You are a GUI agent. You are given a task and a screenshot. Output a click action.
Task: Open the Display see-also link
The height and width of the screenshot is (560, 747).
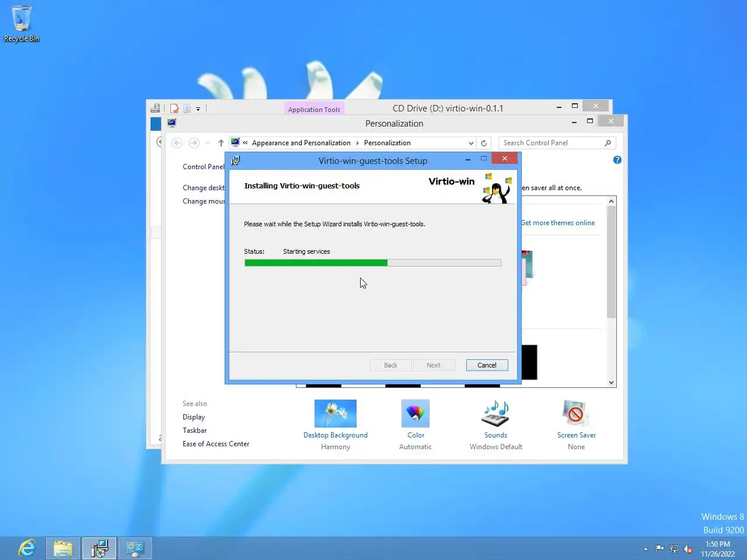194,417
